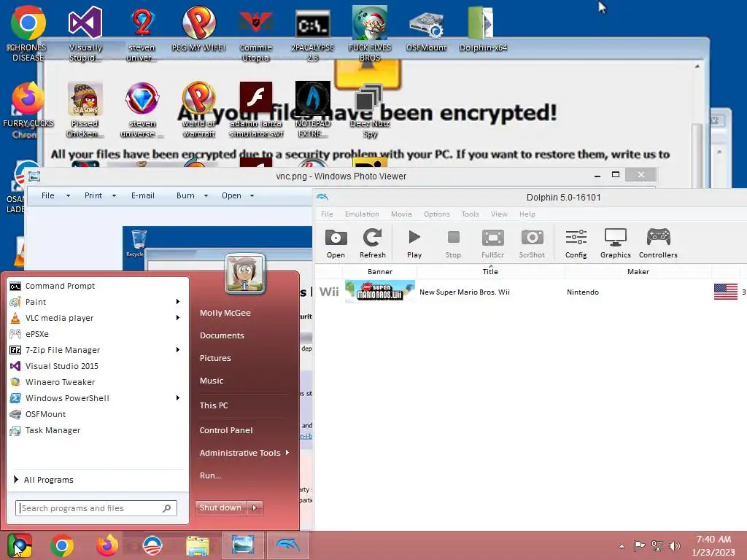This screenshot has height=560, width=747.
Task: Open the Help menu in Dolphin
Action: coord(527,214)
